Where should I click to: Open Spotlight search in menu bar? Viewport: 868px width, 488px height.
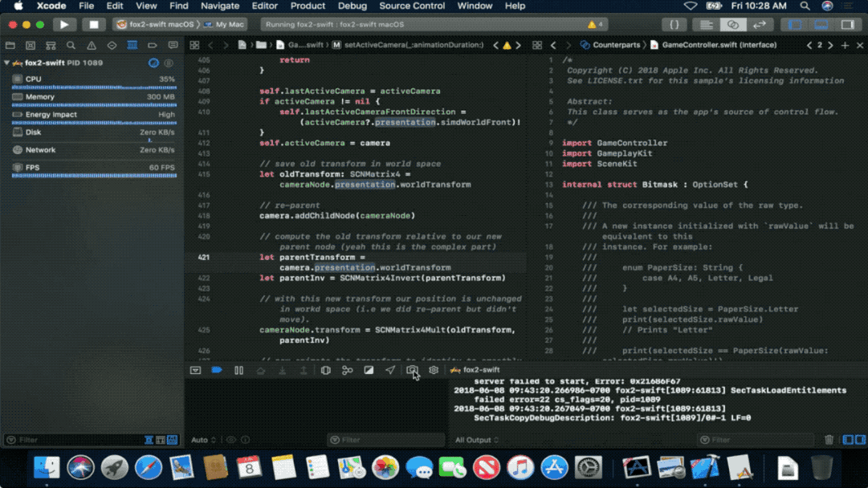point(805,6)
